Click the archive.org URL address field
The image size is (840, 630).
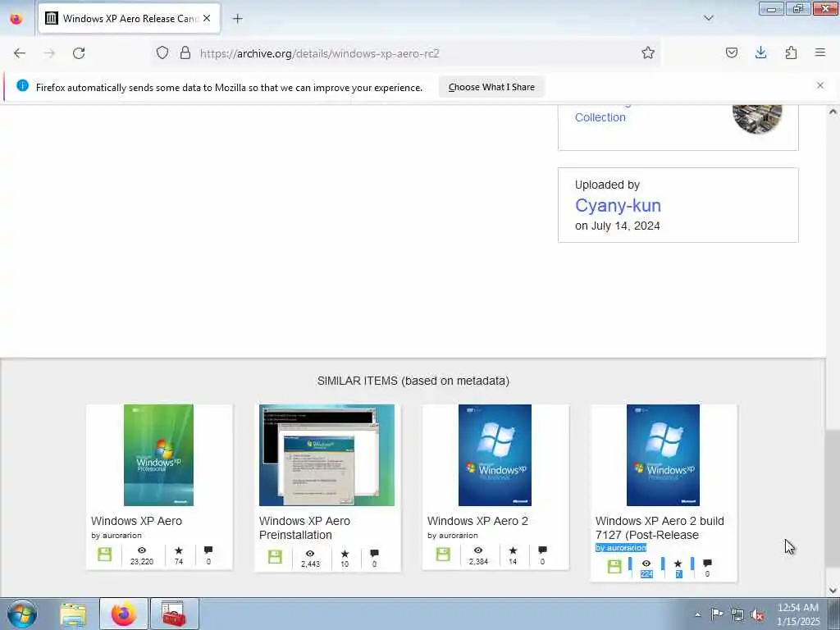[407, 53]
